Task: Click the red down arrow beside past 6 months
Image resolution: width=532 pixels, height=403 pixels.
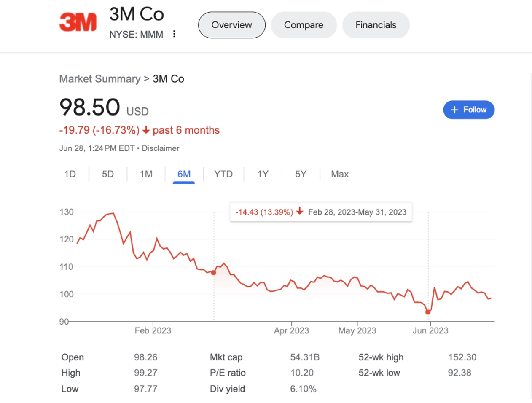Action: coord(146,130)
